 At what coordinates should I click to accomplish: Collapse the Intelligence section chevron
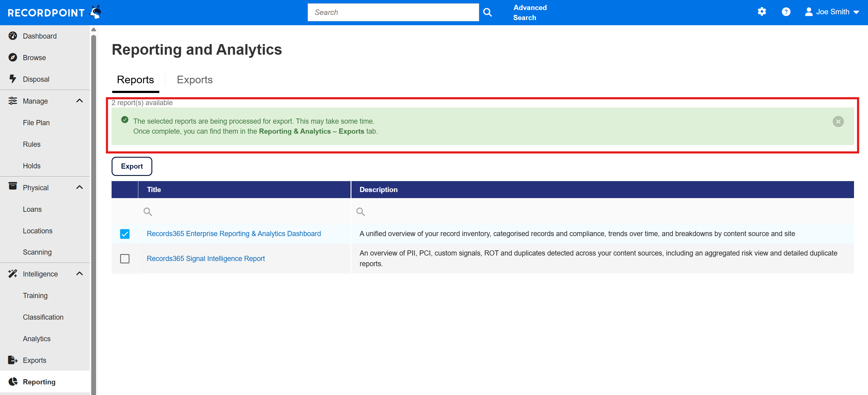point(80,274)
